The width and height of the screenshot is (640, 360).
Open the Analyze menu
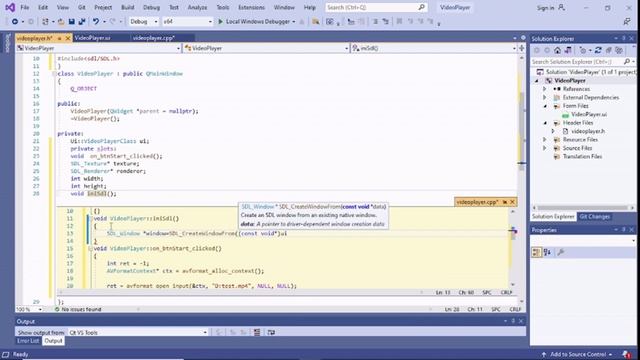click(197, 7)
